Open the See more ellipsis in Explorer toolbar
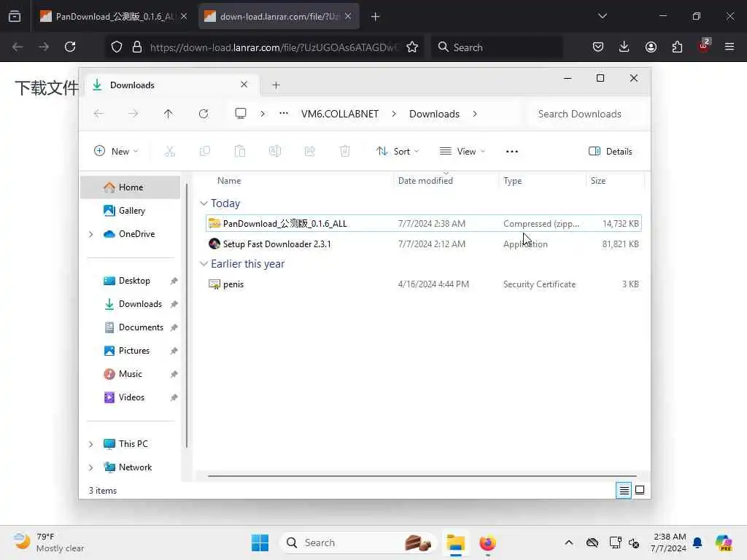Viewport: 747px width, 560px height. 511,152
